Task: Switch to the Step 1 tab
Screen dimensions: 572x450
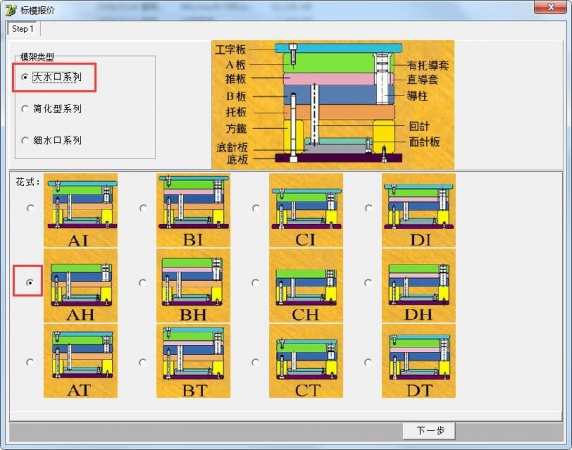Action: coord(23,29)
